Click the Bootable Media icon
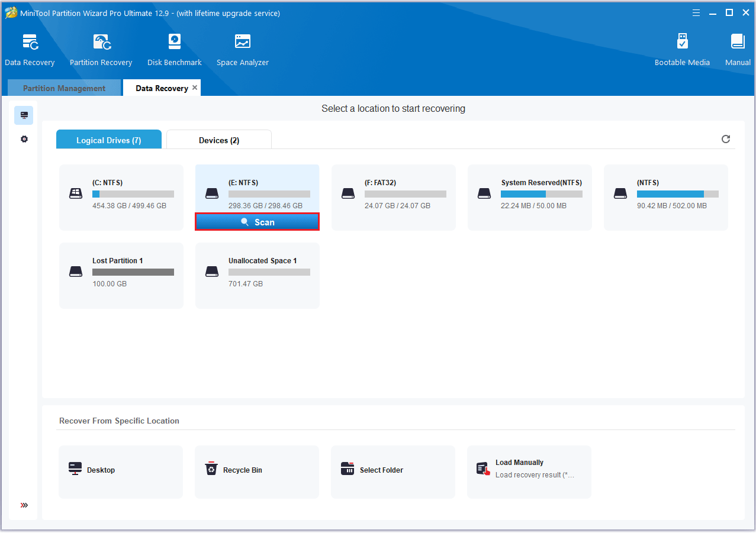Viewport: 756px width, 533px height. pyautogui.click(x=682, y=50)
